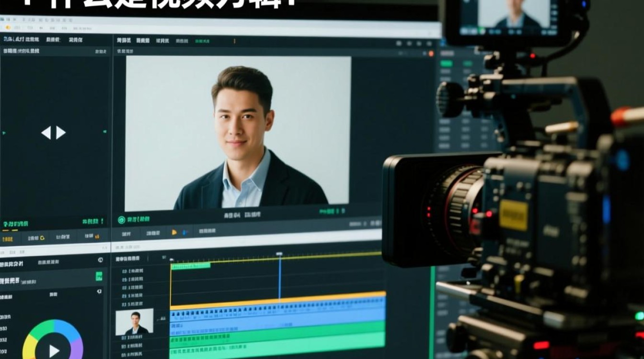The width and height of the screenshot is (644, 359).
Task: Toggle the green square switch in left panel
Action: (99, 276)
